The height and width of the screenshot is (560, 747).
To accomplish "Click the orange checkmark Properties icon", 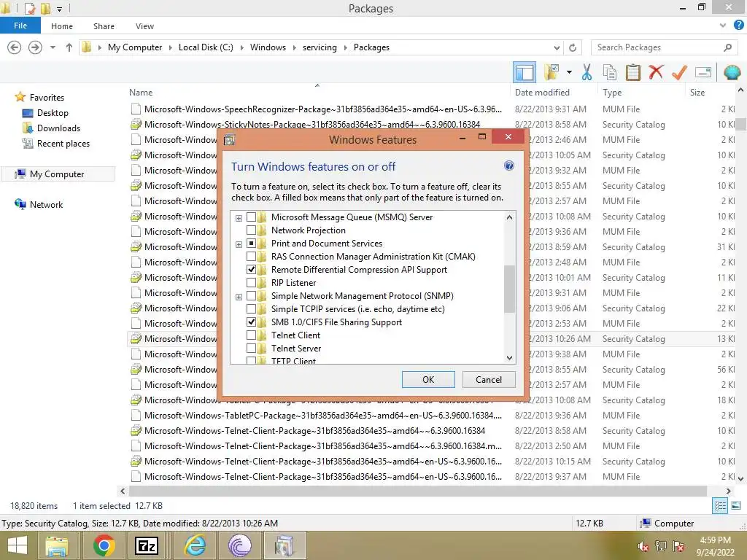I will tap(679, 72).
